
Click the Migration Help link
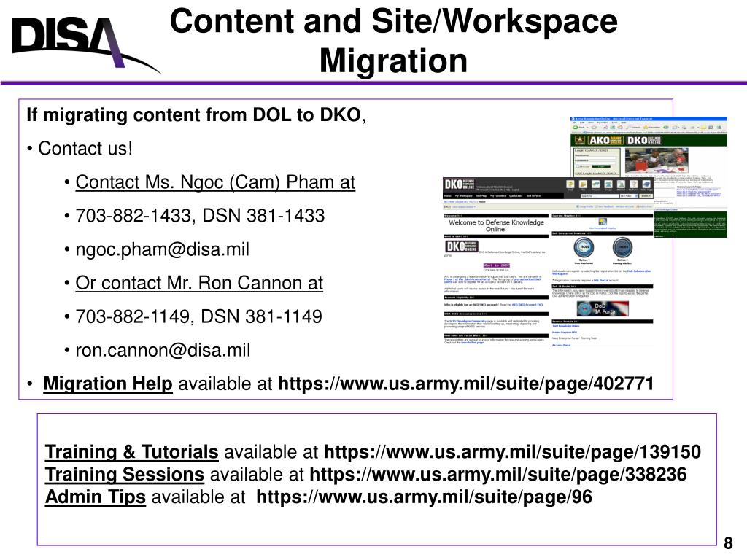point(108,384)
